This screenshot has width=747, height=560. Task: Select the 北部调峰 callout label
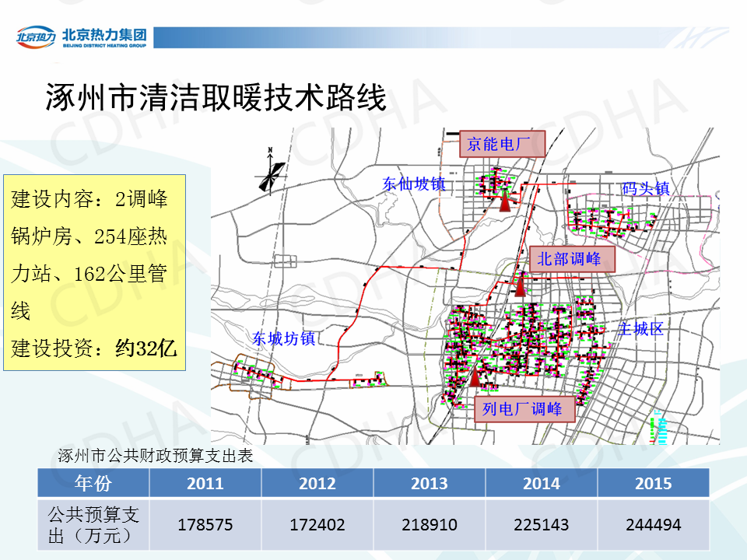[x=570, y=260]
